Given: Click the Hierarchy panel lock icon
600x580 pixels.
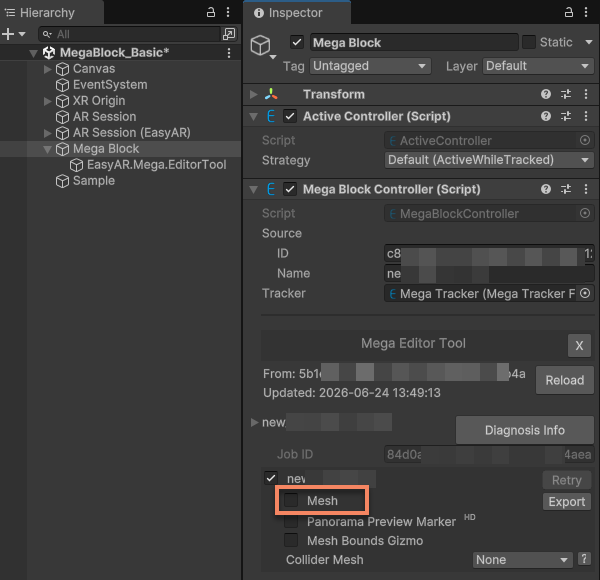Looking at the screenshot, I should [211, 12].
